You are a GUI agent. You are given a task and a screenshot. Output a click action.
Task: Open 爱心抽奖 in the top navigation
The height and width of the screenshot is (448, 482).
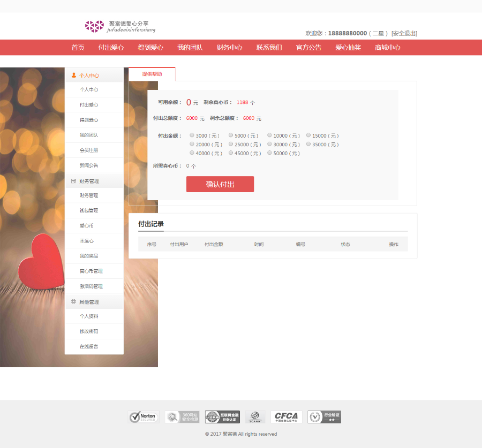(x=348, y=47)
